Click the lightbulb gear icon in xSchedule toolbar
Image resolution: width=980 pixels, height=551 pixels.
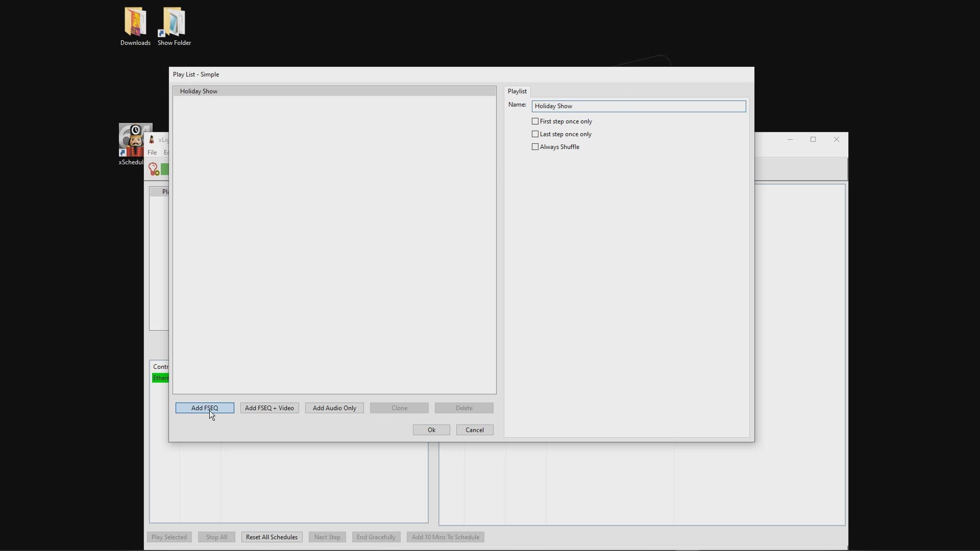coord(154,169)
